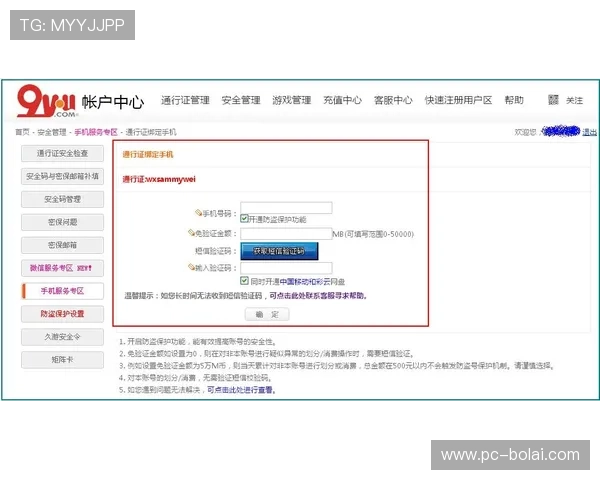Click the 9you.com logo
Image resolution: width=600 pixels, height=480 pixels.
pyautogui.click(x=46, y=101)
